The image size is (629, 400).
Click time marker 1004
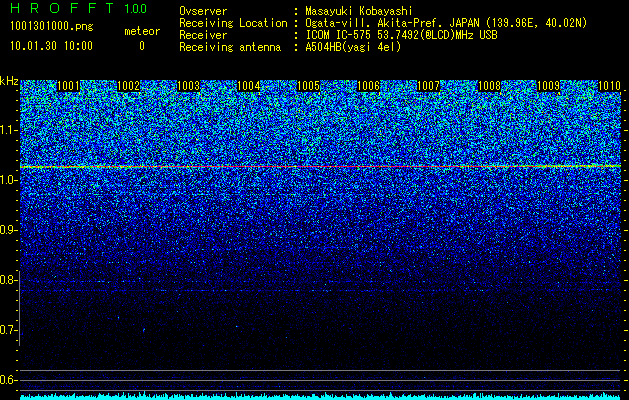[x=249, y=86]
